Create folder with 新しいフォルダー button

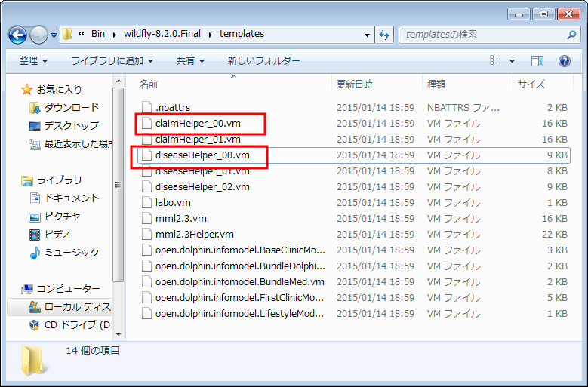[263, 60]
